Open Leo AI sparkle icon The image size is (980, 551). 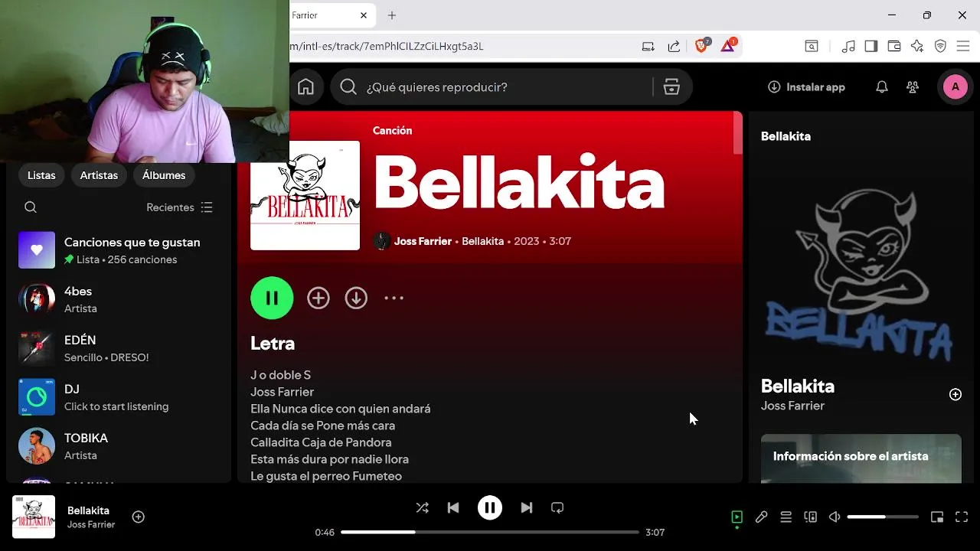coord(917,47)
